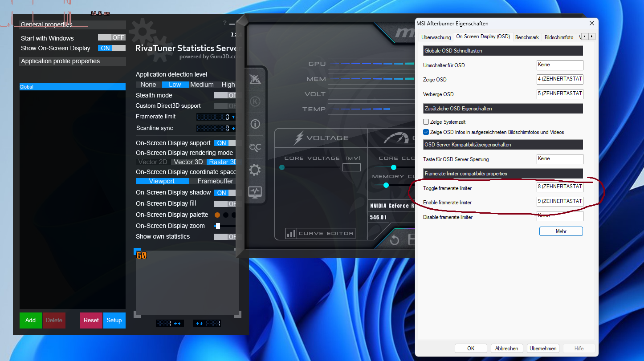Screen dimensions: 644x361
Task: Select the Global profile in RivaTuner list
Action: coord(73,87)
